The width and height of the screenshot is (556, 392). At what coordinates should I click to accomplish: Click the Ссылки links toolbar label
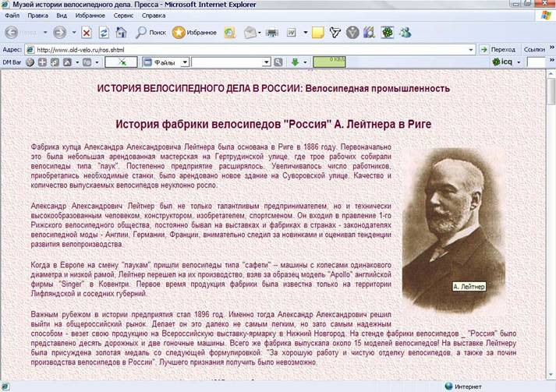[x=534, y=50]
